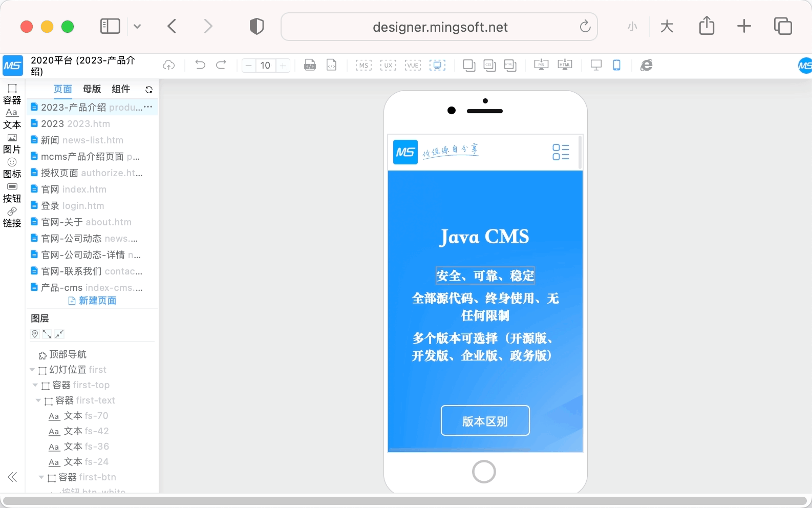Decrease the zoom value with minus button

tap(248, 66)
